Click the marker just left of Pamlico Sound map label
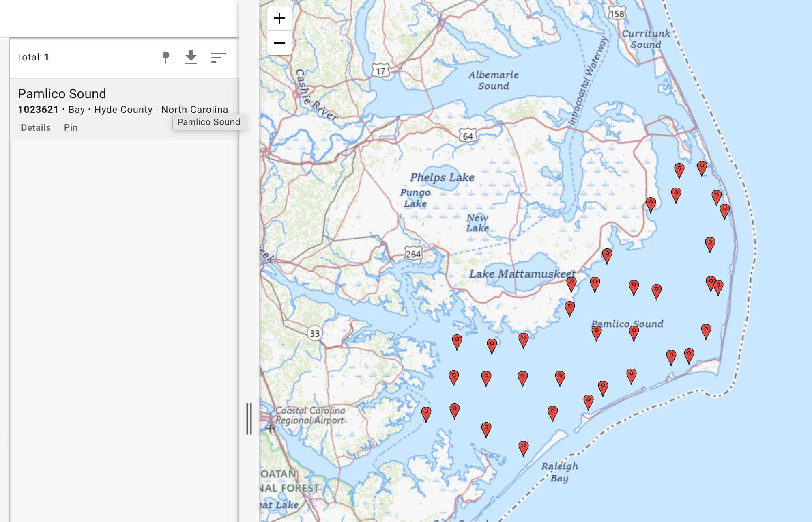This screenshot has height=522, width=812. (x=596, y=332)
